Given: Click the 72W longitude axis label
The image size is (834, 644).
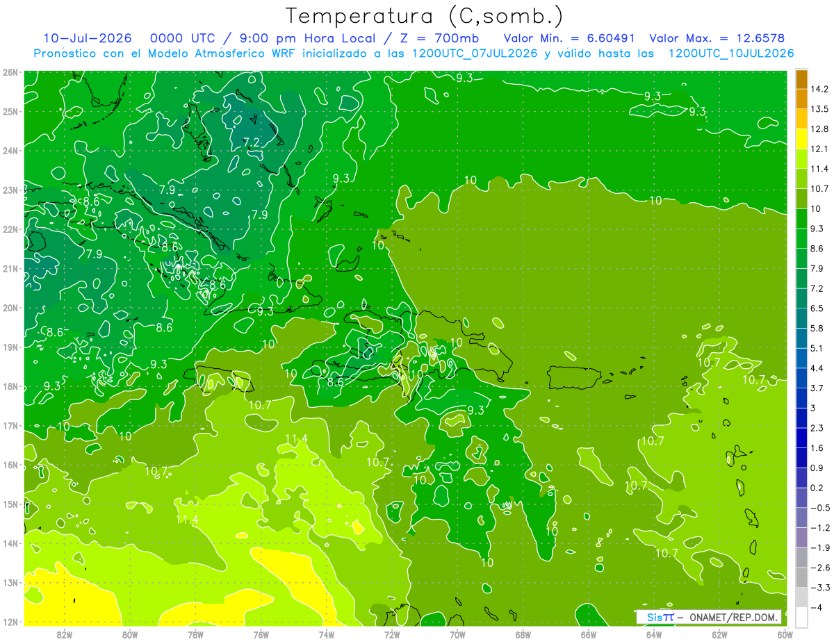Looking at the screenshot, I should pyautogui.click(x=392, y=634).
